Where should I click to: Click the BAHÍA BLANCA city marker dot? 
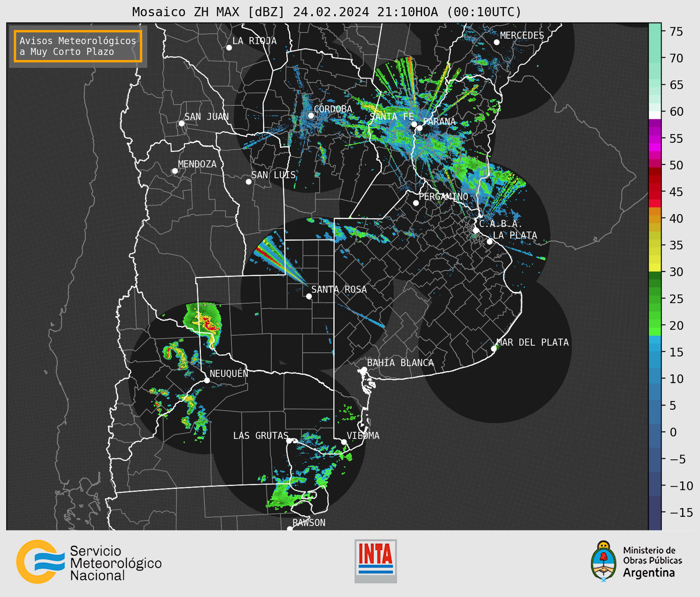click(x=364, y=369)
